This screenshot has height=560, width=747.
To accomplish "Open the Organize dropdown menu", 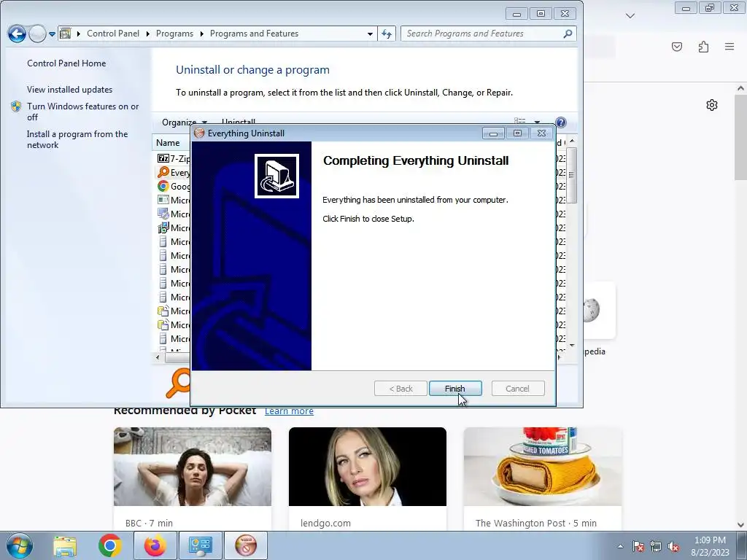I will coord(184,122).
